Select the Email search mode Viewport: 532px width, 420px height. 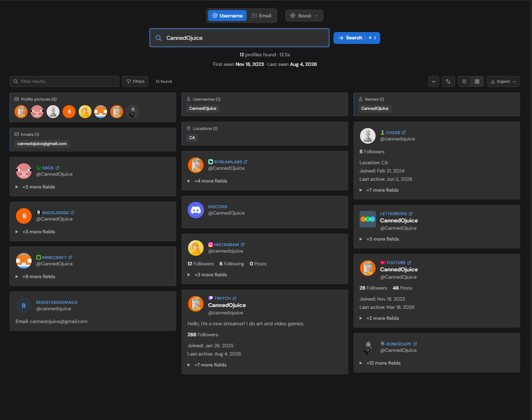(261, 16)
